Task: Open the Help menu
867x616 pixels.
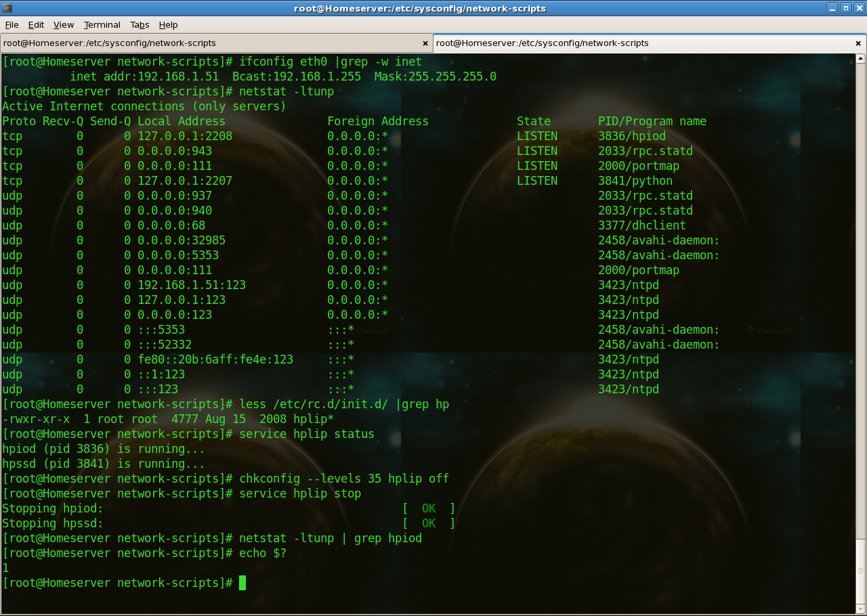Action: coord(168,24)
